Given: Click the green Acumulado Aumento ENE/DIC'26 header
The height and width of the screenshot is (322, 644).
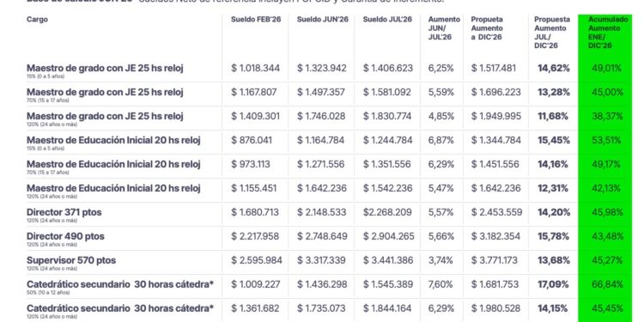Looking at the screenshot, I should point(607,33).
